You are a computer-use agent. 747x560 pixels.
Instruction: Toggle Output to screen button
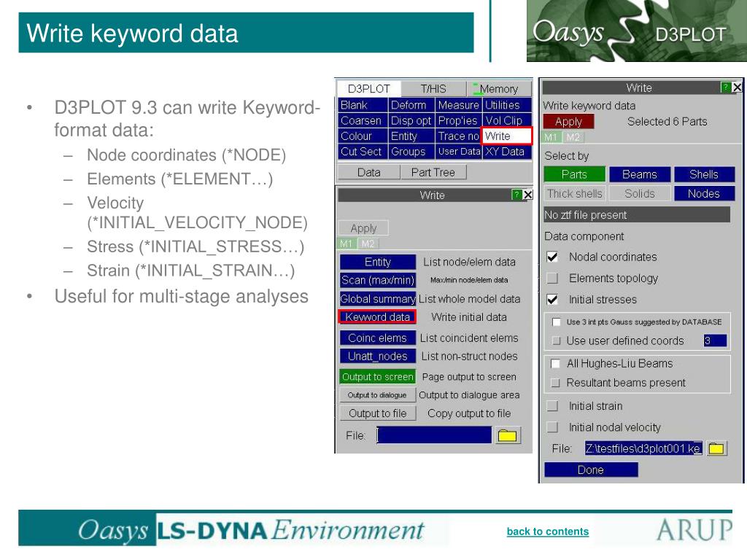(x=378, y=377)
